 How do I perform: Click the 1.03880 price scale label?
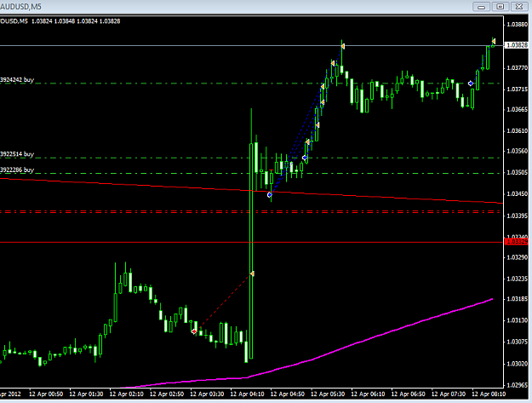pos(517,25)
